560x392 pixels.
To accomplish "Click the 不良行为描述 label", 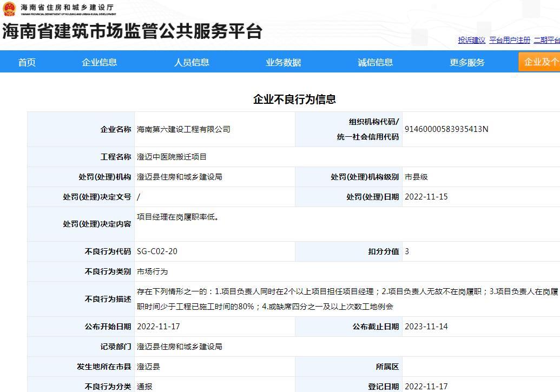I will click(108, 299).
